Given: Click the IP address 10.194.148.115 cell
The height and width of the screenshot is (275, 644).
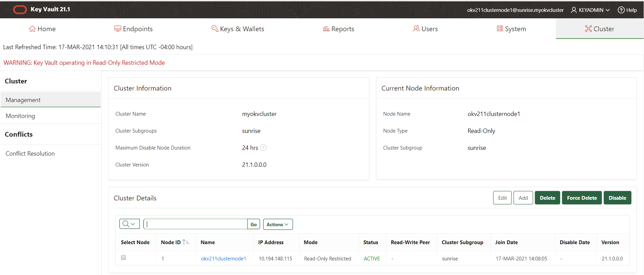Looking at the screenshot, I should [x=275, y=259].
